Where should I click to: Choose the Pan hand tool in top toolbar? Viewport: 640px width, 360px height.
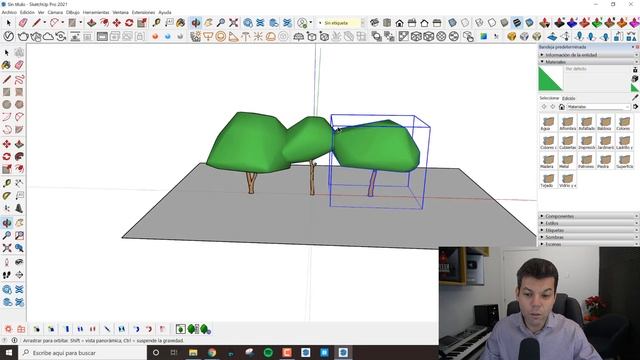[209, 23]
